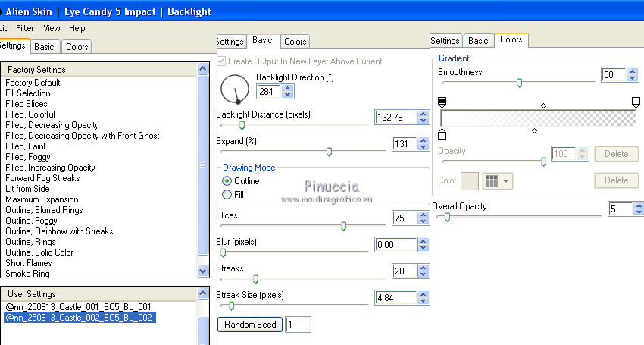Click the Overall Opacity slider handle
Image resolution: width=644 pixels, height=345 pixels.
point(447,217)
